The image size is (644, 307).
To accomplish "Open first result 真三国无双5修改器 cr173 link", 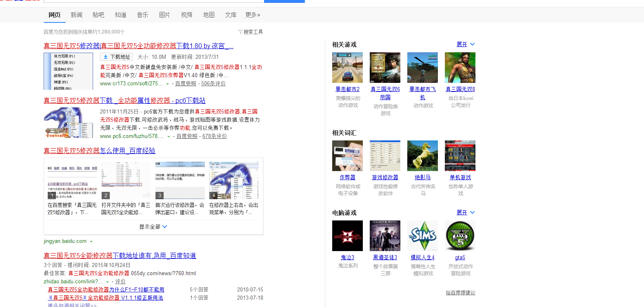I will point(138,46).
